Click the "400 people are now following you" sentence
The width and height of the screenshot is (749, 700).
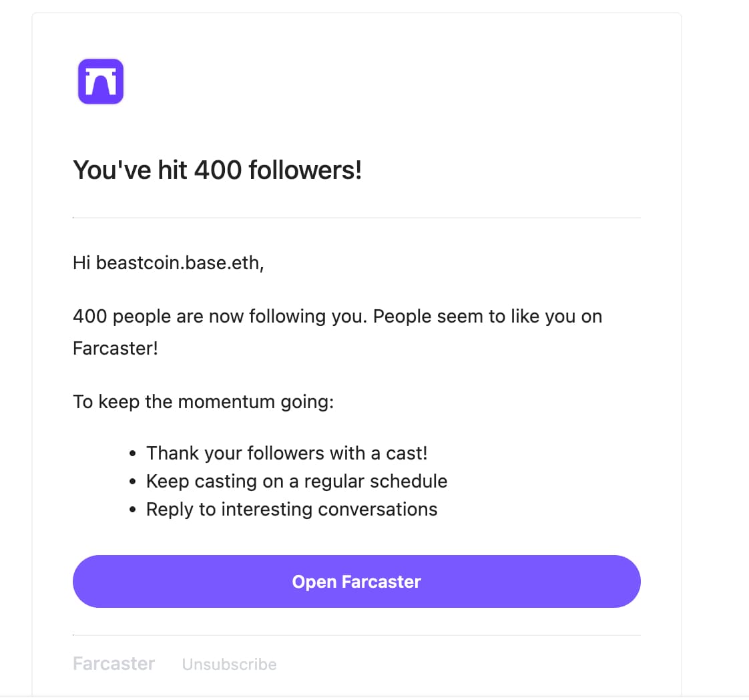click(219, 316)
